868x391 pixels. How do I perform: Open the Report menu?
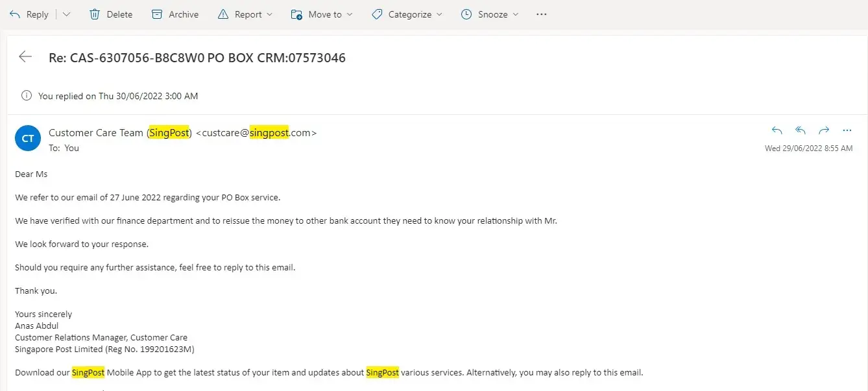coord(245,14)
